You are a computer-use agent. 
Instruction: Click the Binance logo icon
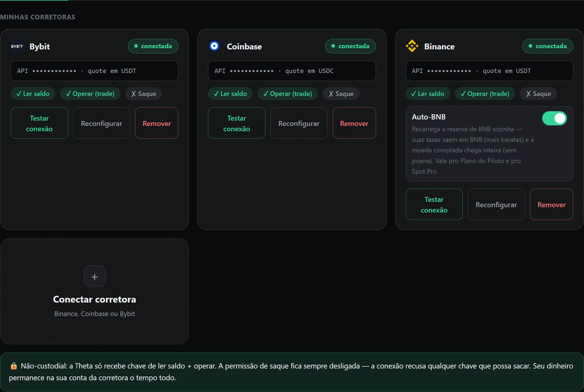pyautogui.click(x=412, y=46)
